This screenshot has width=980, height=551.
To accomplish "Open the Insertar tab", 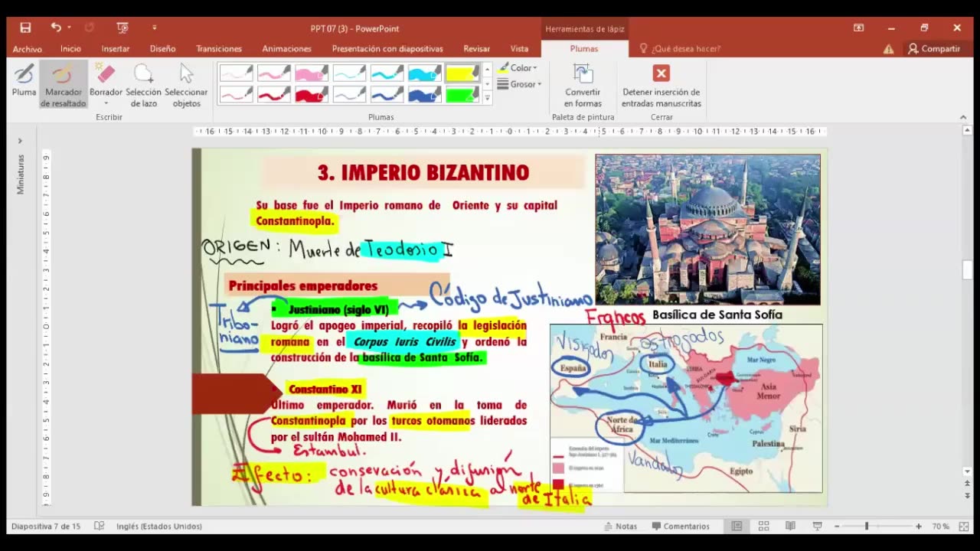I will pyautogui.click(x=116, y=48).
